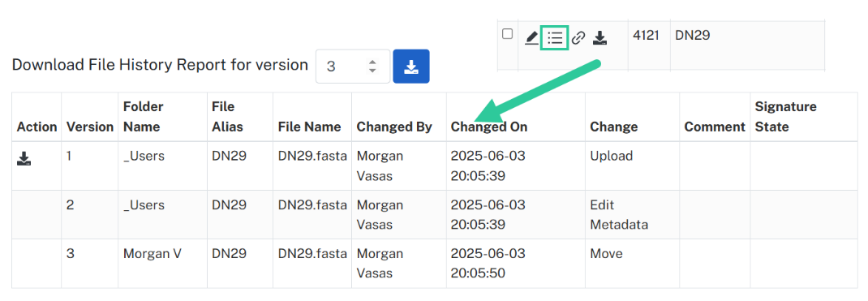Open file history list icon for DN29
Image resolution: width=868 pixels, height=301 pixels.
pos(555,37)
